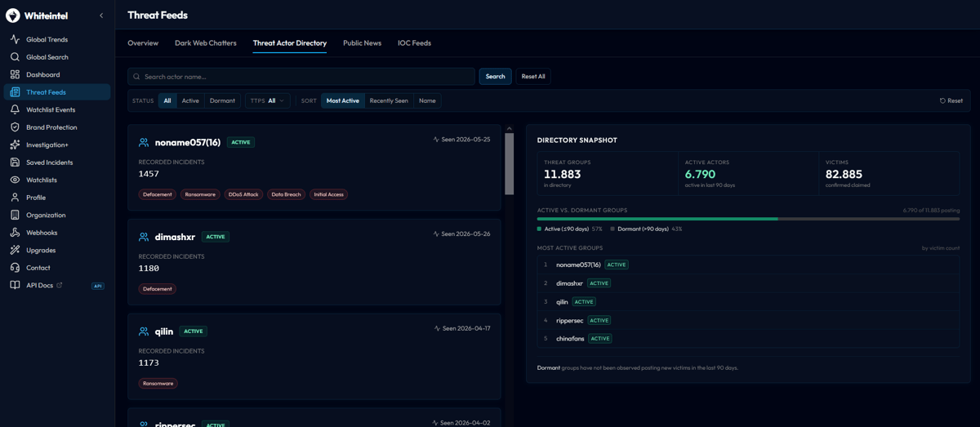Click the Global Trends sidebar icon
This screenshot has width=980, height=427.
[x=15, y=39]
